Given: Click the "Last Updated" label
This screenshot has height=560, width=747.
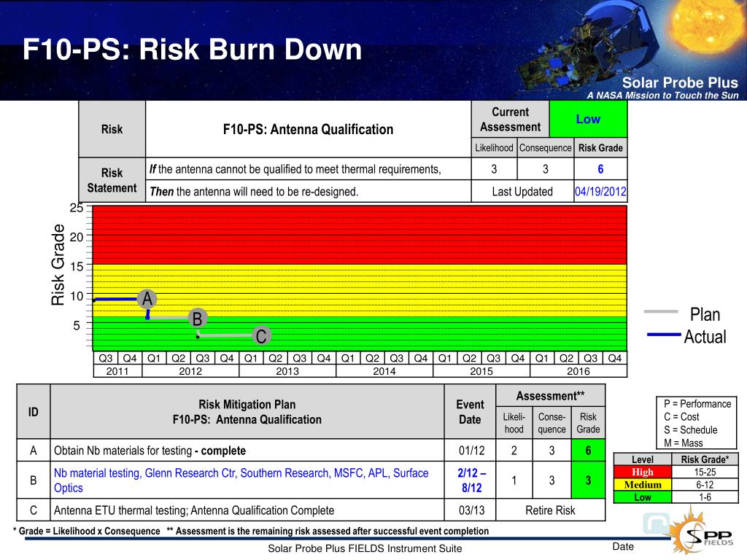Looking at the screenshot, I should click(522, 192).
